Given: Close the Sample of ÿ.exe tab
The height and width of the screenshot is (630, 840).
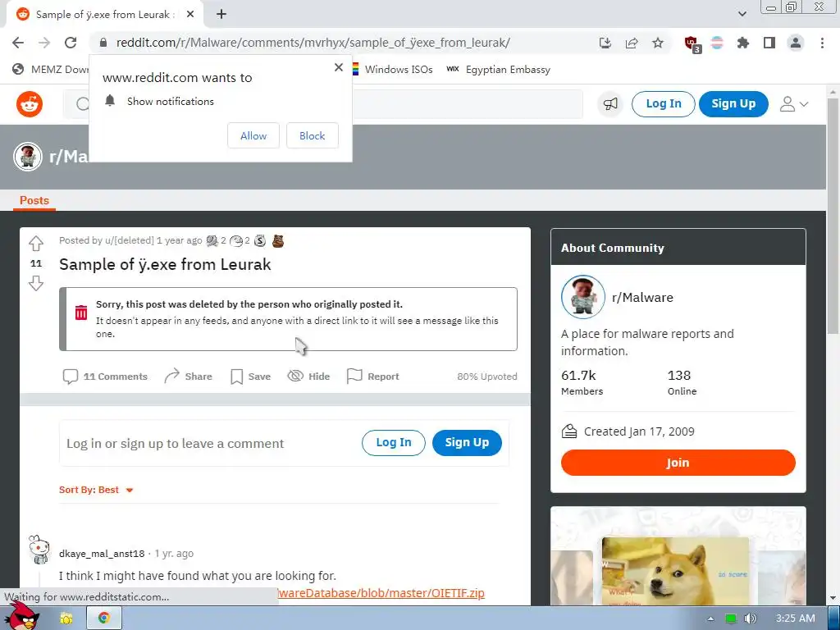Looking at the screenshot, I should point(190,15).
